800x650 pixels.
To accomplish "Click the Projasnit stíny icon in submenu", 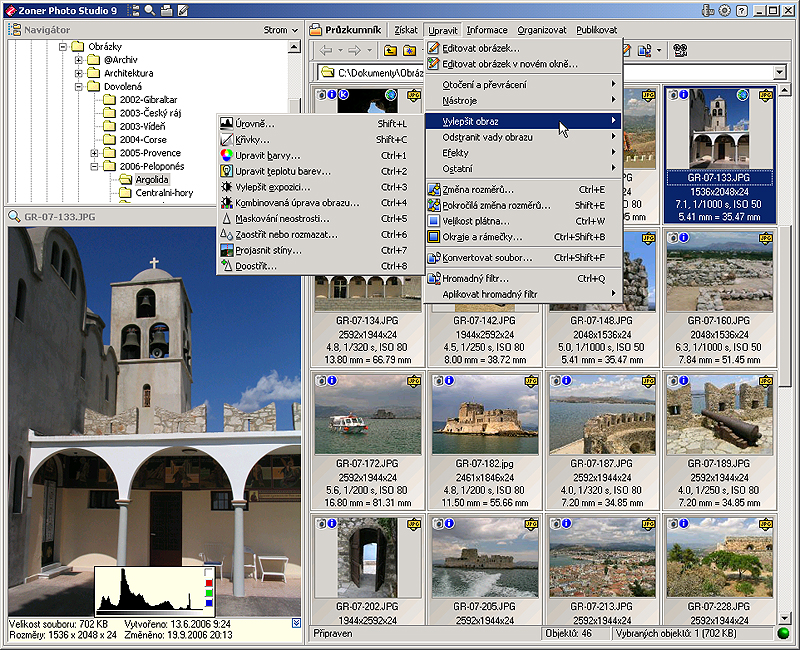I will tap(227, 250).
